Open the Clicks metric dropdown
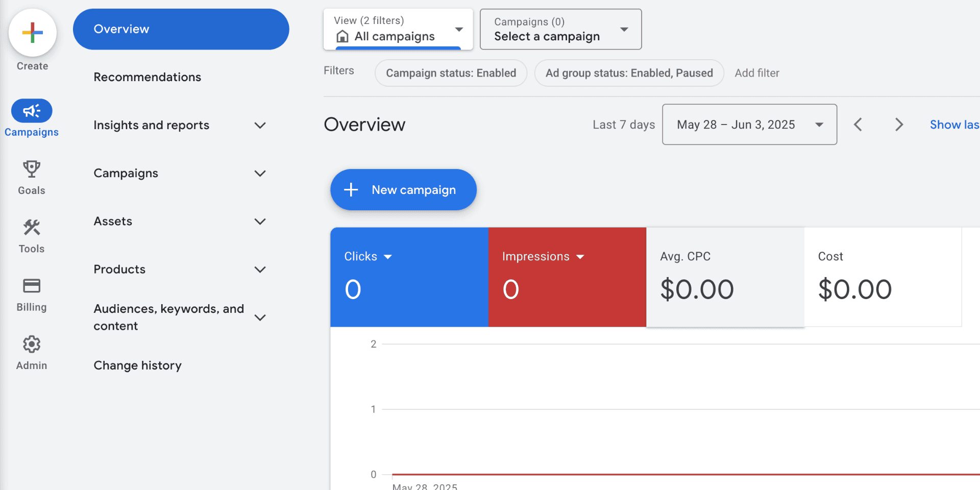Image resolution: width=980 pixels, height=490 pixels. pyautogui.click(x=387, y=257)
